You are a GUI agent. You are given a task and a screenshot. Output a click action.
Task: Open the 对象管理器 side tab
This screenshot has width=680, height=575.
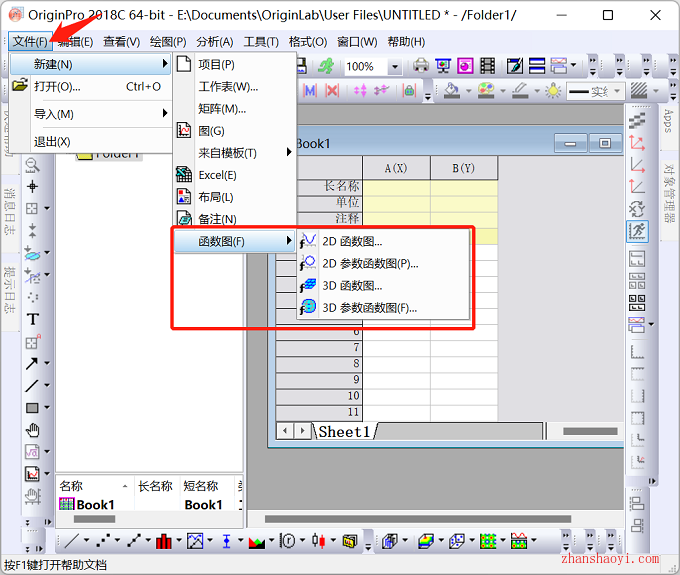pyautogui.click(x=668, y=193)
